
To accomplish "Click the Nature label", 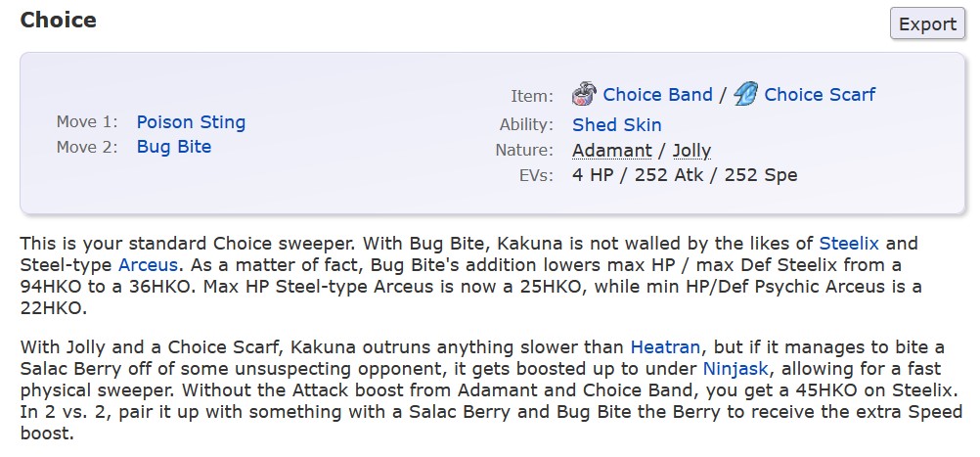I will (524, 151).
